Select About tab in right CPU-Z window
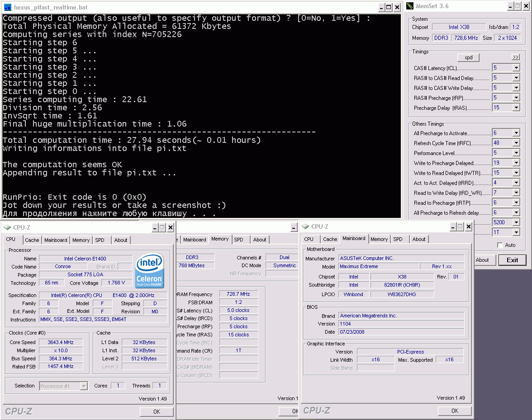Viewport: 532px width, 420px height. pyautogui.click(x=419, y=239)
